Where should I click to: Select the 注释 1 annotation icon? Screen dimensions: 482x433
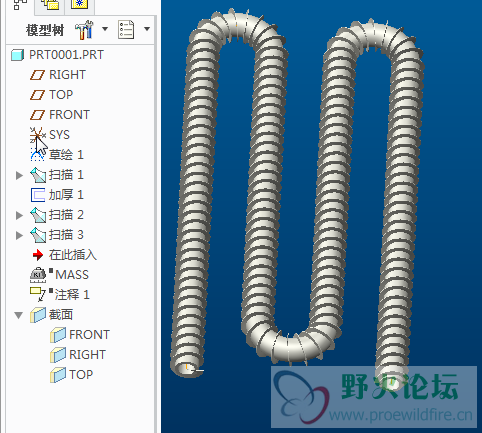tap(38, 294)
